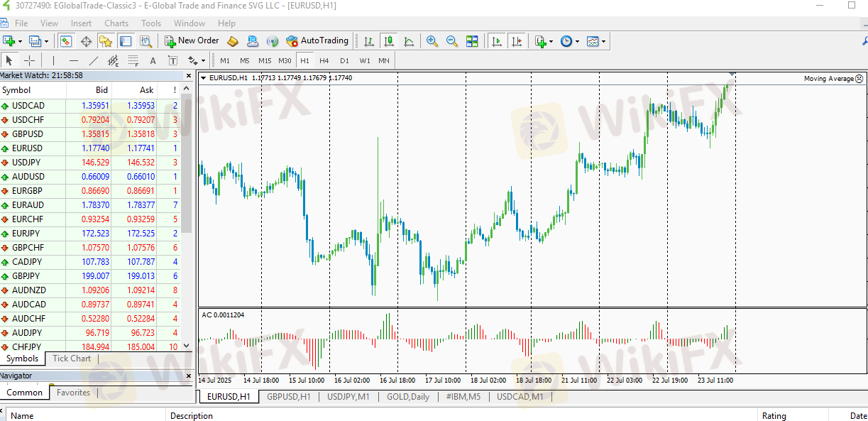Switch chart to line chart icon

click(x=409, y=41)
